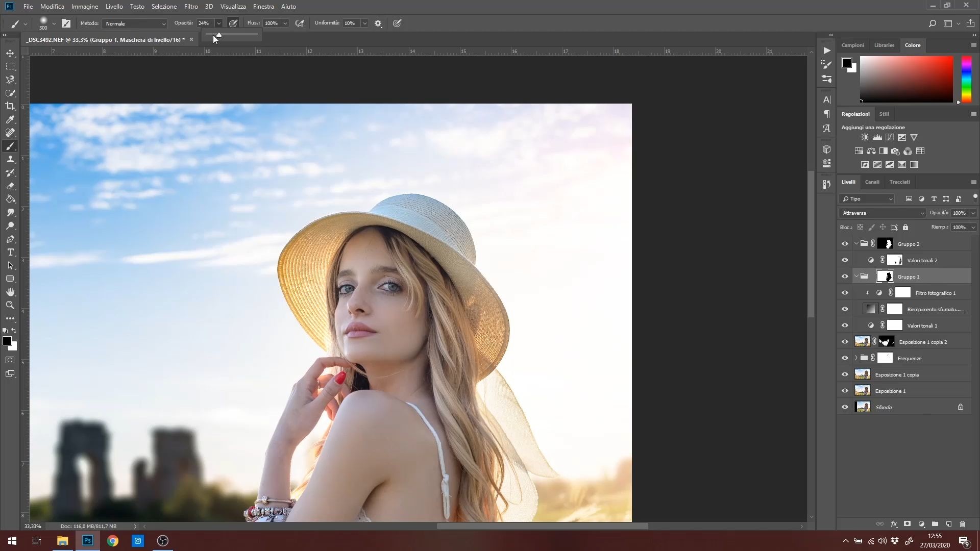Hide the Gruppo 1 layer group
The width and height of the screenshot is (980, 551).
[845, 277]
